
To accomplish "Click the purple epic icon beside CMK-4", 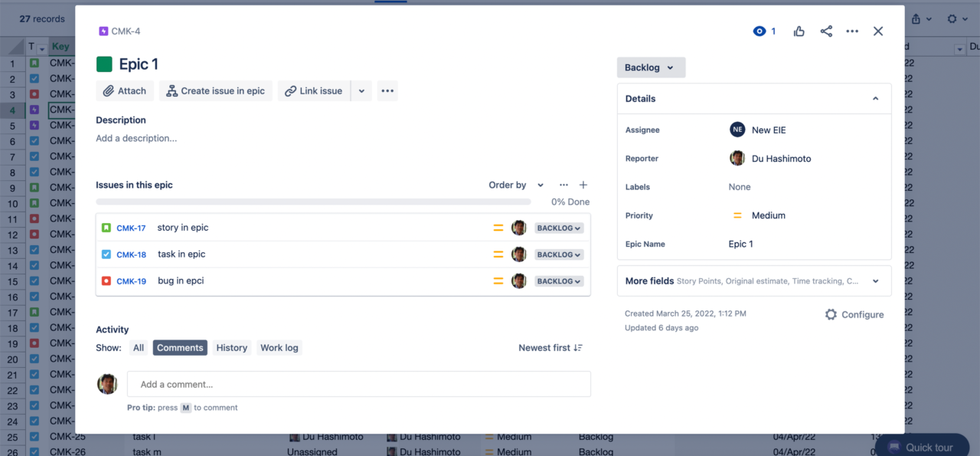I will pos(103,31).
